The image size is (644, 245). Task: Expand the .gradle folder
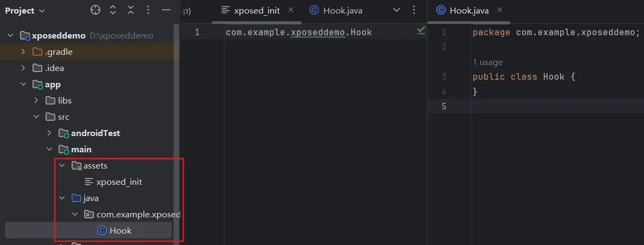(x=23, y=52)
